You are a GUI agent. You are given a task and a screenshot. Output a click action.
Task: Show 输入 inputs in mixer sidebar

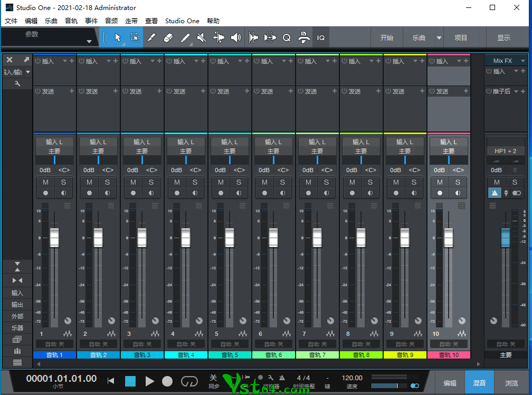tap(17, 293)
